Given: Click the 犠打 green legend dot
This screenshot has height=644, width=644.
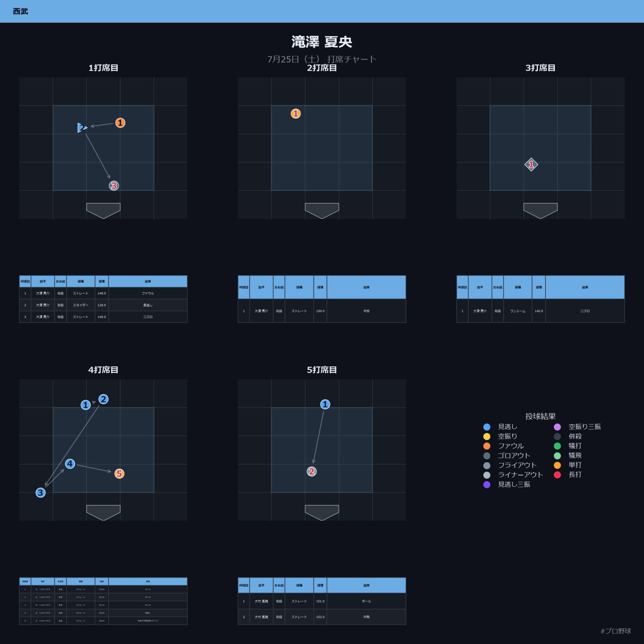Looking at the screenshot, I should point(557,446).
